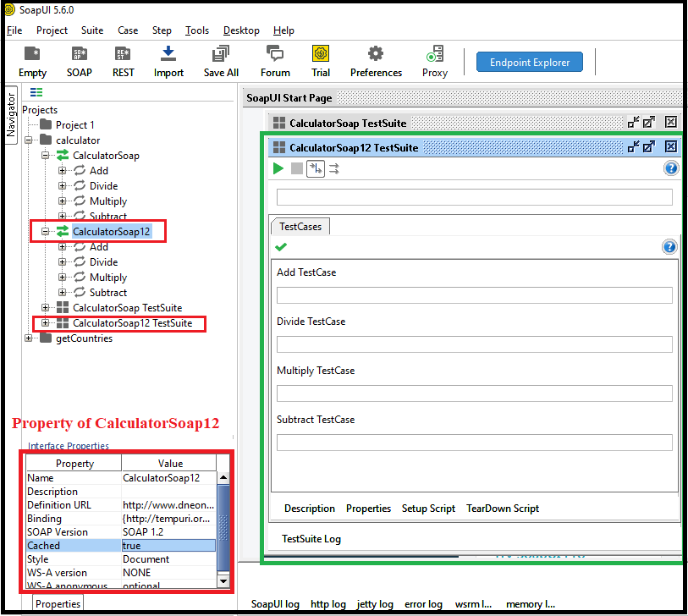The image size is (688, 616).
Task: Toggle sequential test case run mode
Action: coord(316,168)
